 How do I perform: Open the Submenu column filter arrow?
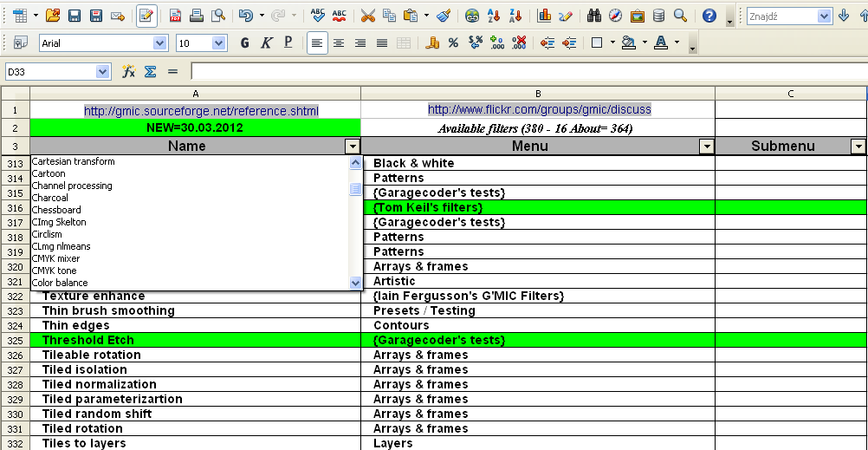858,147
